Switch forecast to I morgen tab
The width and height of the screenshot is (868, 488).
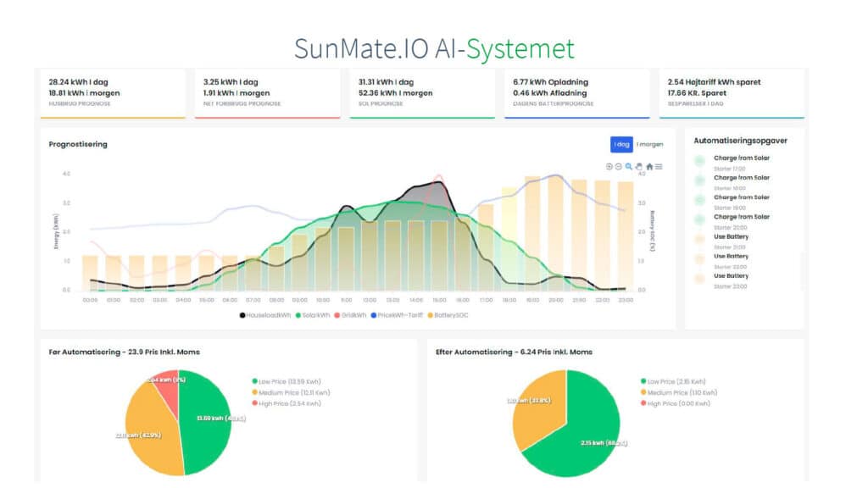649,144
